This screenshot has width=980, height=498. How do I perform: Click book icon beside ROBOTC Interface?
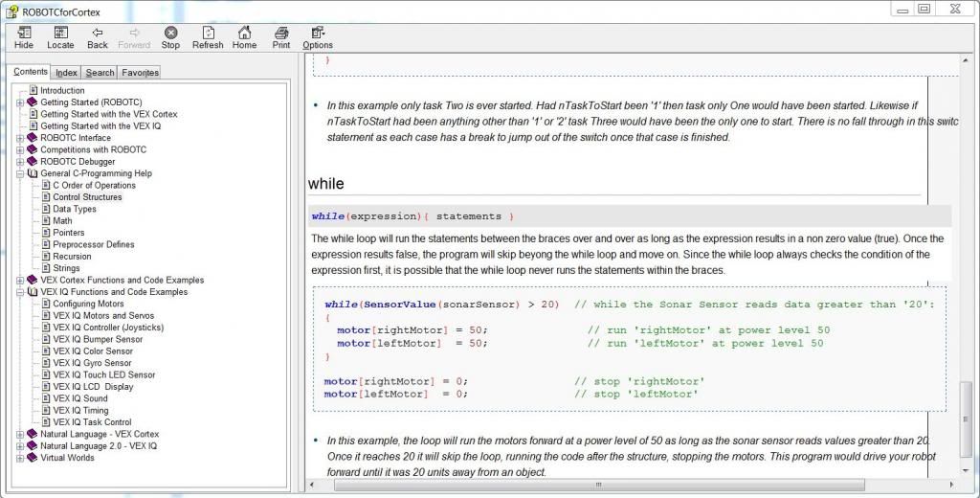pos(33,138)
